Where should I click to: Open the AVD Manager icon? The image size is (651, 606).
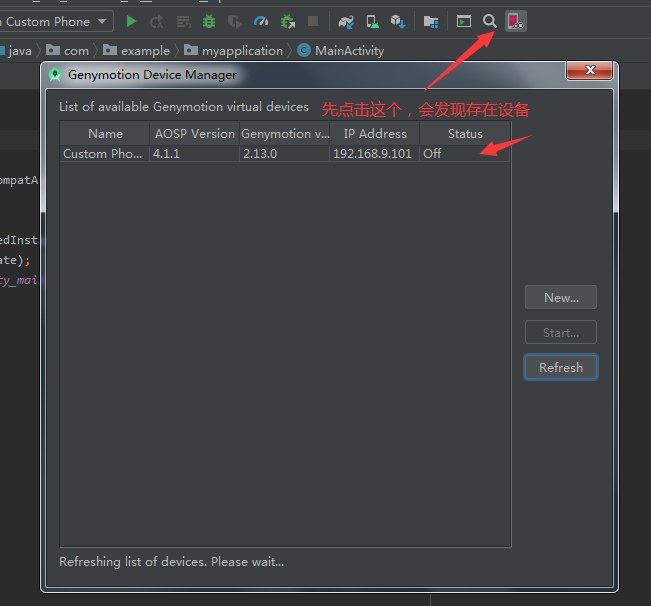tap(372, 22)
